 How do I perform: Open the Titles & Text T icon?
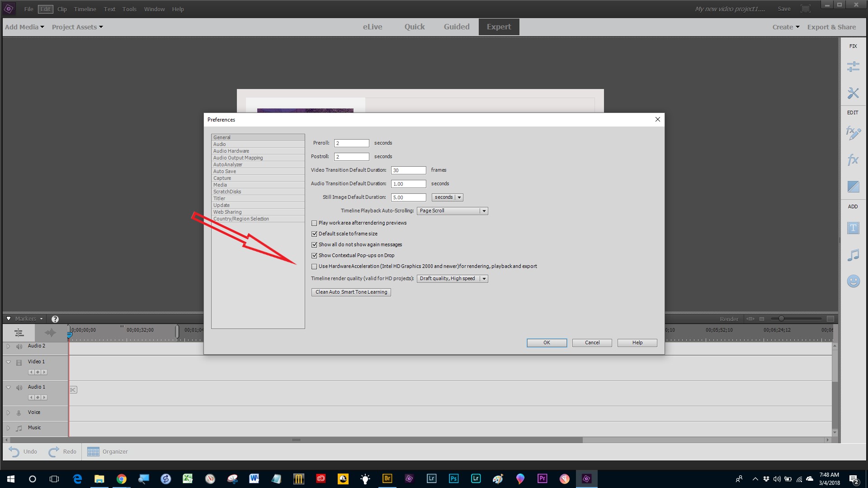[853, 228]
